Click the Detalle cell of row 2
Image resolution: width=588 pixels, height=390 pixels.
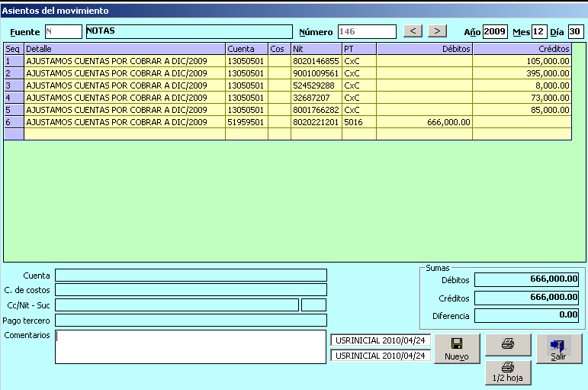pos(125,73)
